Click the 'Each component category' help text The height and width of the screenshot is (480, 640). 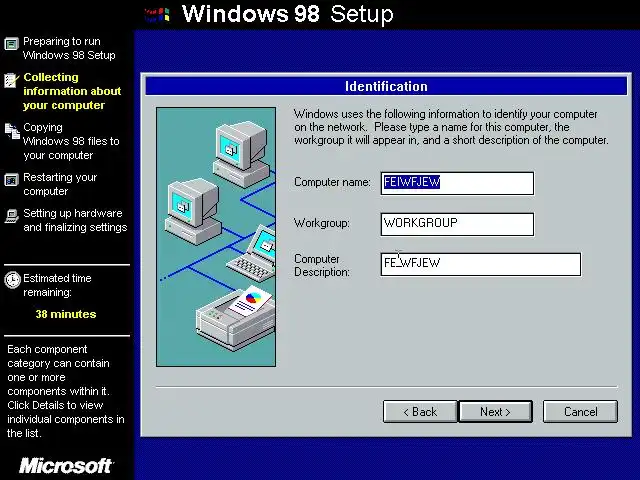(x=66, y=391)
